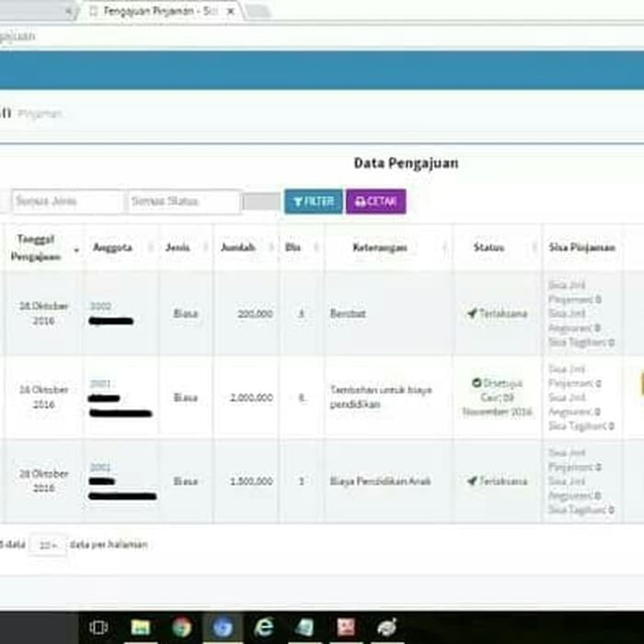The width and height of the screenshot is (644, 644).
Task: Click the Pinjaman breadcrumb text
Action: tap(40, 114)
